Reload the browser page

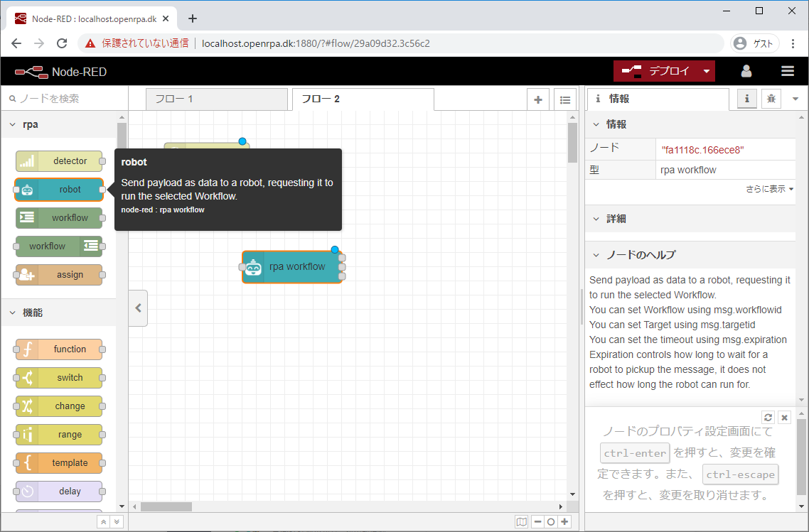[62, 43]
